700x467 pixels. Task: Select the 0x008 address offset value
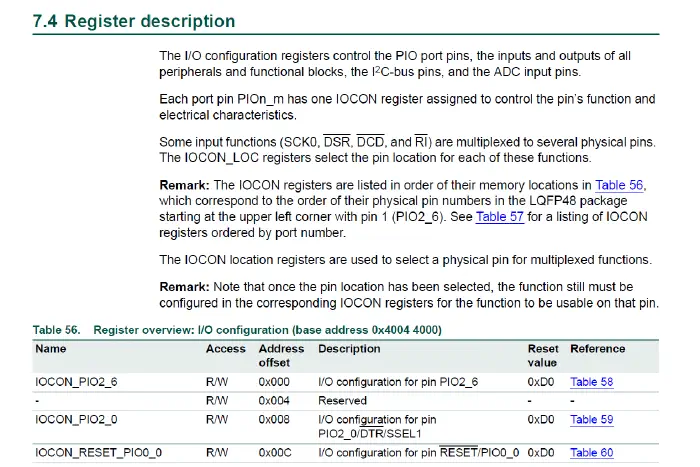[x=273, y=420]
